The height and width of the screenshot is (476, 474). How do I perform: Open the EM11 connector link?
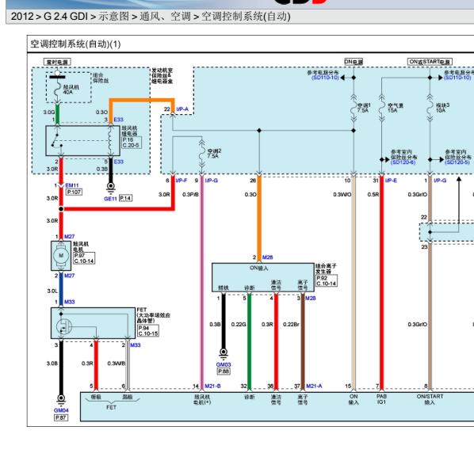coord(72,185)
